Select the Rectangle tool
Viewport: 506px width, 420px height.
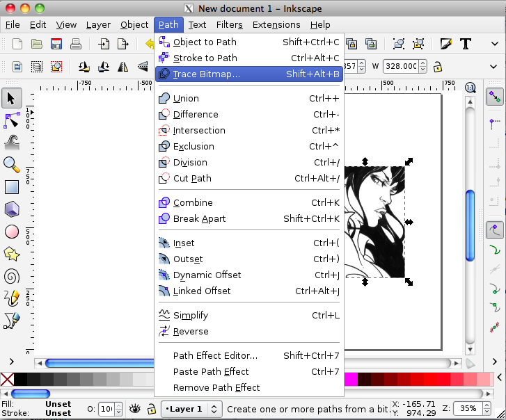coord(12,187)
